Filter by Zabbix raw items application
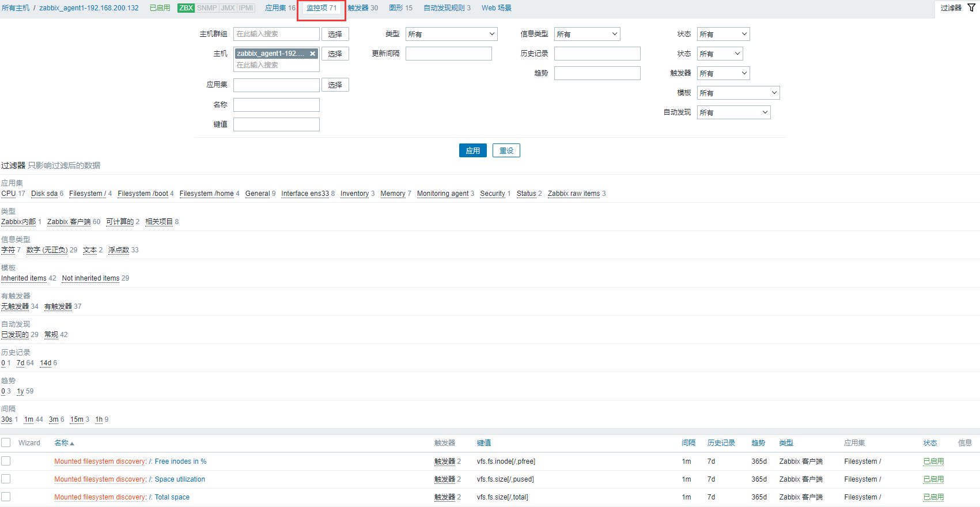This screenshot has height=507, width=980. [x=574, y=194]
